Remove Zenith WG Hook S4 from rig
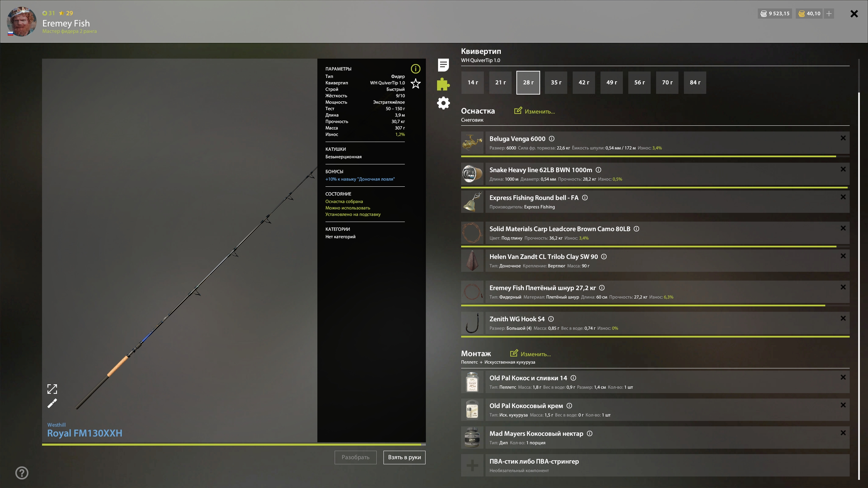Image resolution: width=868 pixels, height=488 pixels. pos(843,318)
